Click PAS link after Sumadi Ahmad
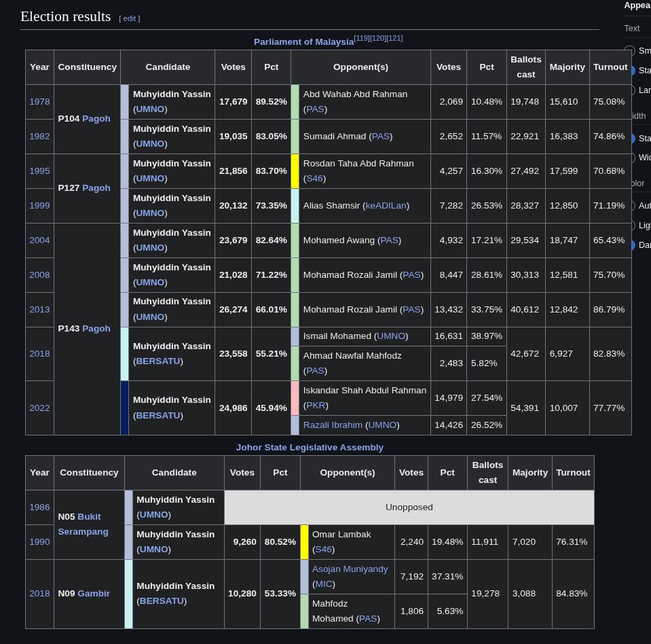This screenshot has height=644, width=651. click(381, 137)
